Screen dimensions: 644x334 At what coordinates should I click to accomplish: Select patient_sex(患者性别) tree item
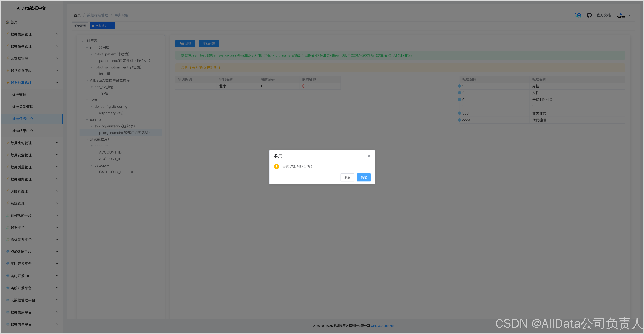click(x=124, y=61)
